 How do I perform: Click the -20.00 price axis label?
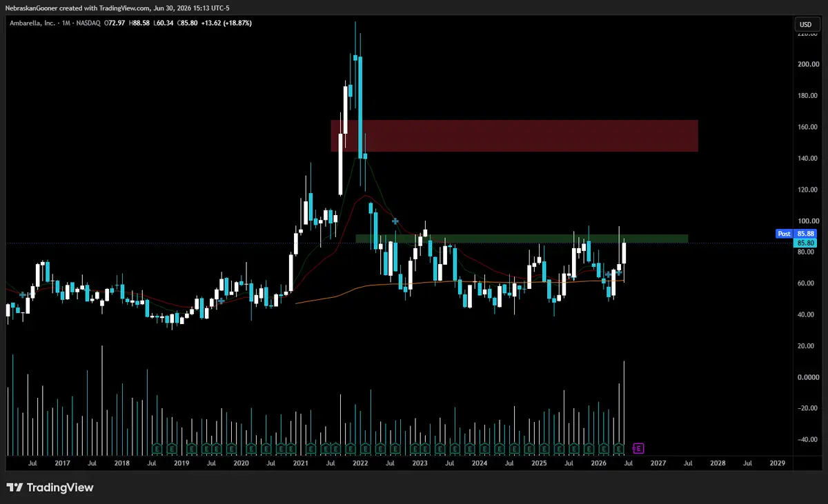click(x=806, y=408)
